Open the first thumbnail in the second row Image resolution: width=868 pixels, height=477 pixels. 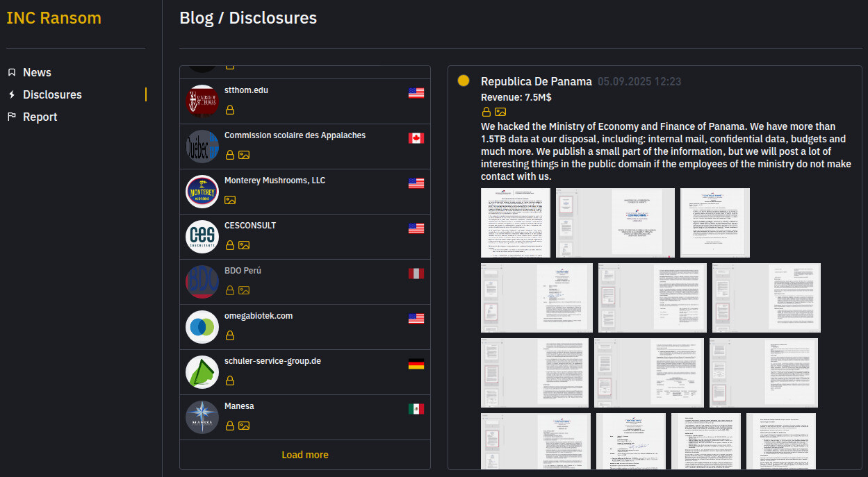tap(537, 298)
